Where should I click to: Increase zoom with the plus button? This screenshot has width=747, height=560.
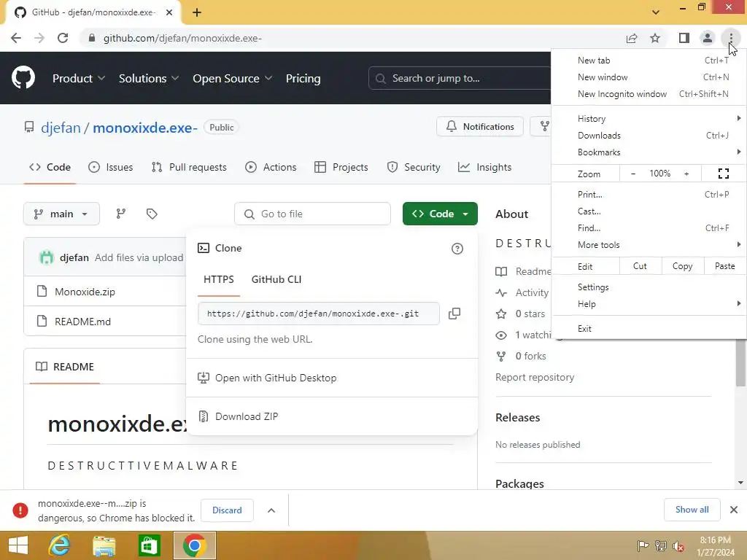[686, 174]
